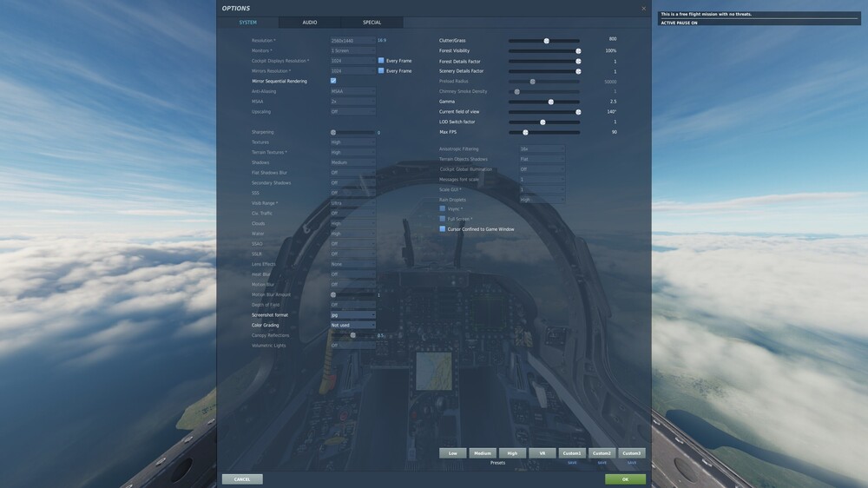Open Cockpit Displays Resolution dropdown

352,61
